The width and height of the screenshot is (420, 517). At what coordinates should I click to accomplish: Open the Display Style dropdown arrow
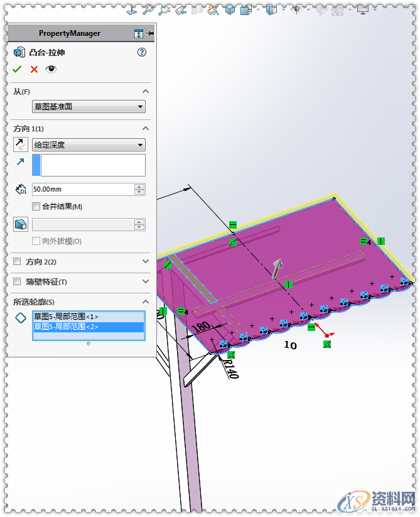(283, 10)
